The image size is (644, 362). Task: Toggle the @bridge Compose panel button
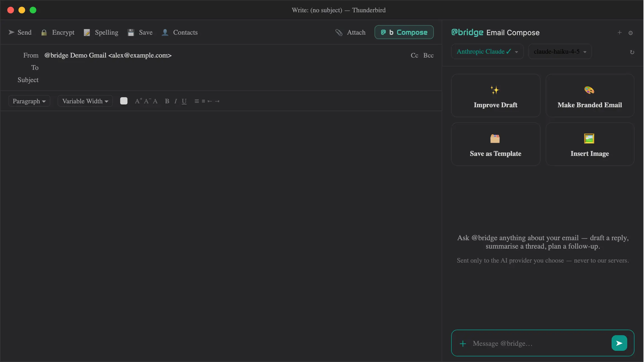point(404,32)
